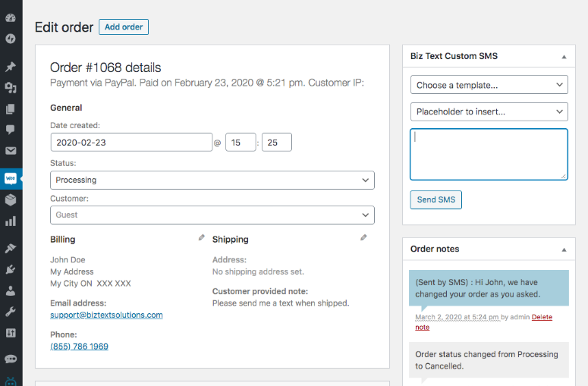Edit billing details with pencil icon
588x386 pixels.
(x=201, y=237)
